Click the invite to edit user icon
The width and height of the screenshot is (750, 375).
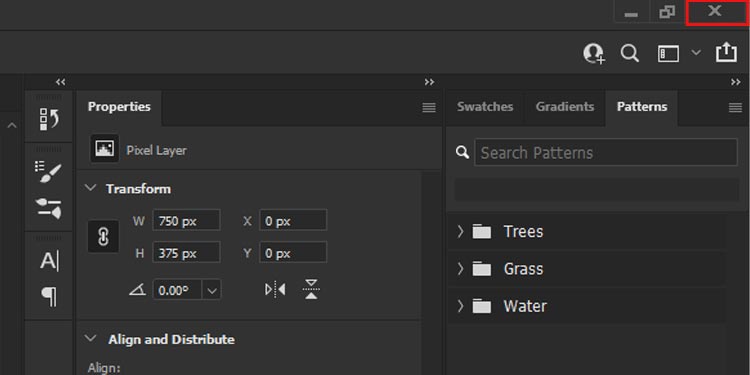point(594,53)
